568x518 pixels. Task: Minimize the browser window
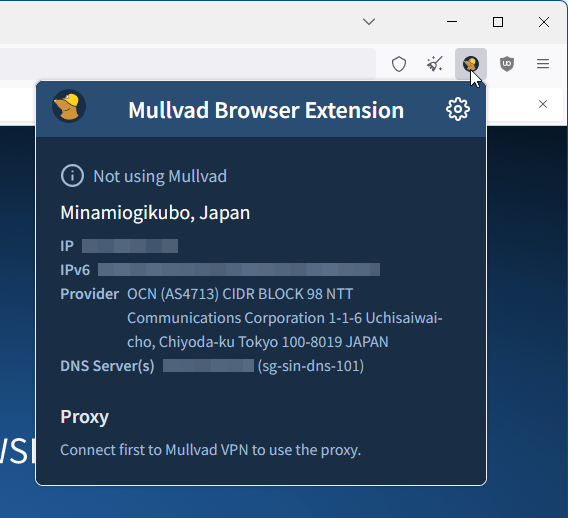tap(452, 22)
